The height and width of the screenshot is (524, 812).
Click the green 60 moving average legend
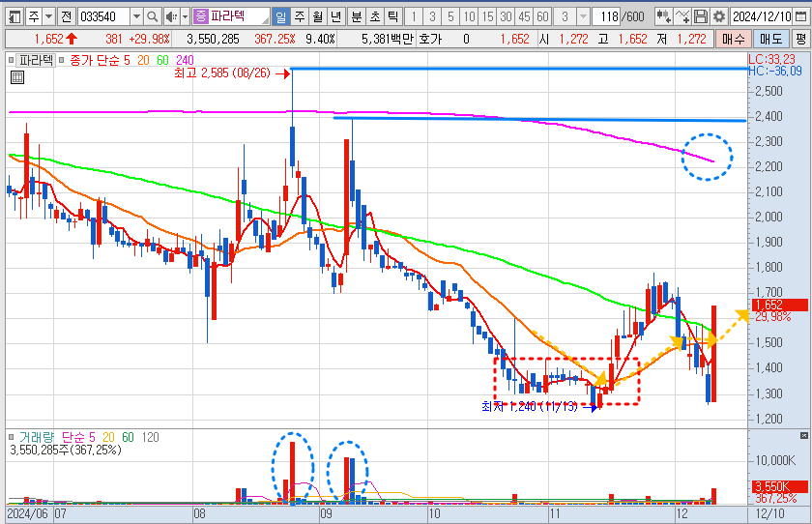pyautogui.click(x=163, y=61)
